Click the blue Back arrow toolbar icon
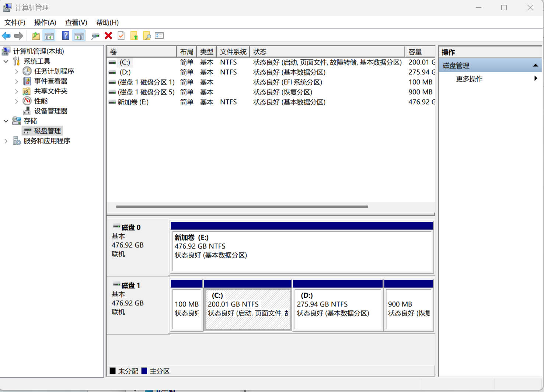Screen dimensions: 544x392 (6, 36)
